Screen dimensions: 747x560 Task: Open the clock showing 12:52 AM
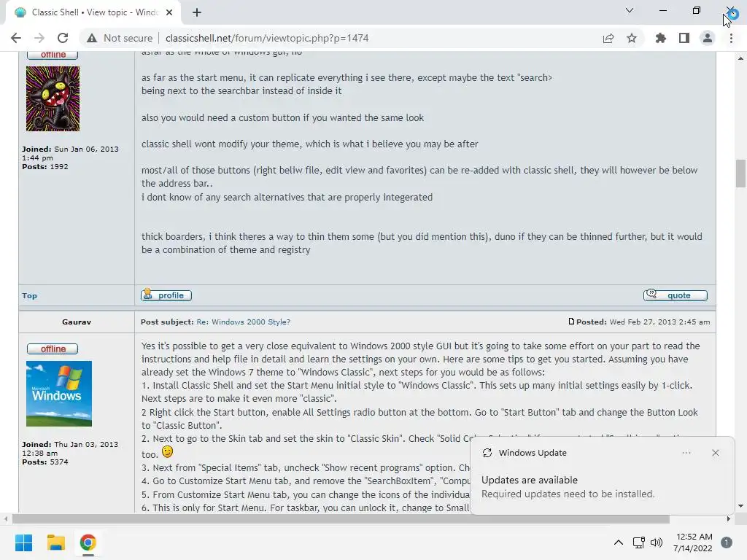(693, 542)
